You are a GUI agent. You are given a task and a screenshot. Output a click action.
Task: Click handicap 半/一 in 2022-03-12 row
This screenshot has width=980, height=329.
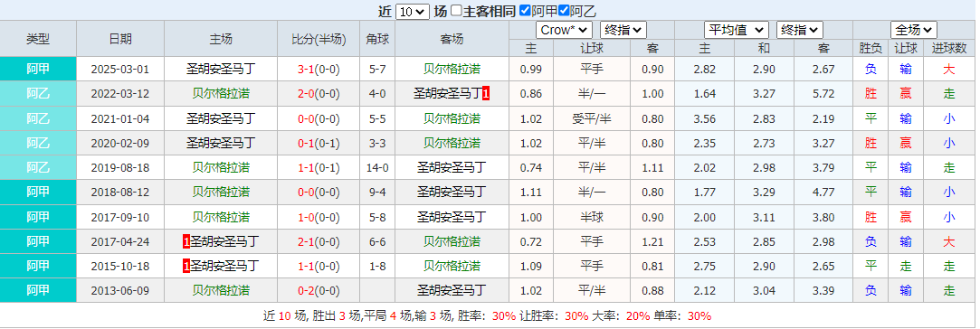591,94
